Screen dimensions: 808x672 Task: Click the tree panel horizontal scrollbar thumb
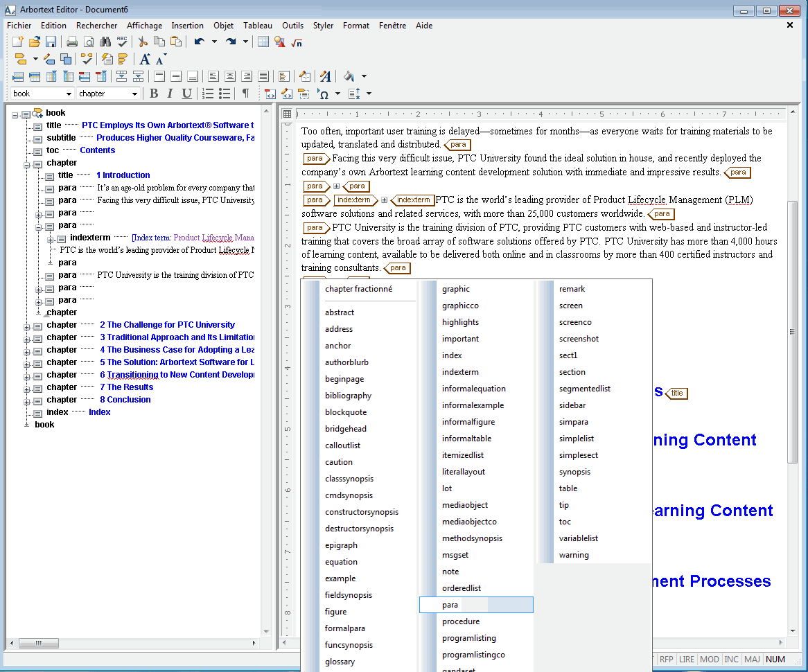coord(39,643)
